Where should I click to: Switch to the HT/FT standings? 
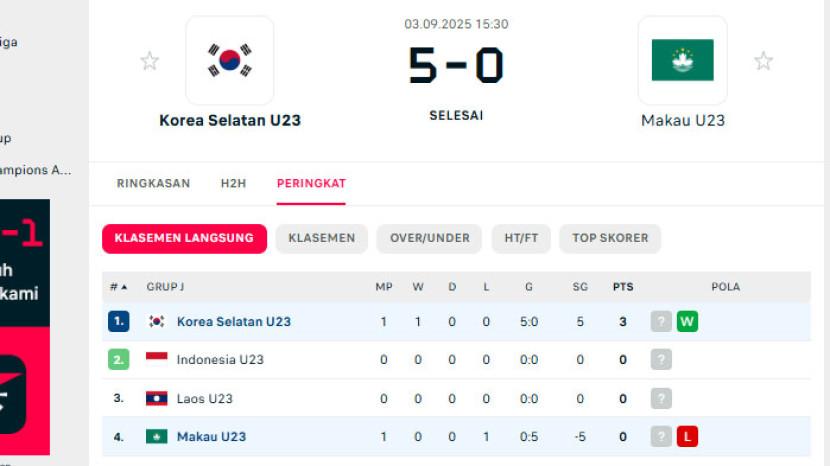[x=521, y=238]
